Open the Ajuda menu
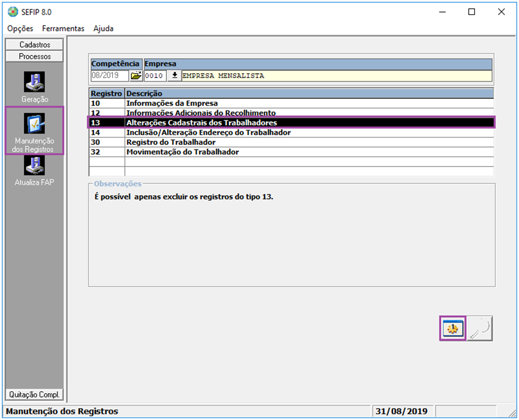Image resolution: width=519 pixels, height=420 pixels. 103,29
